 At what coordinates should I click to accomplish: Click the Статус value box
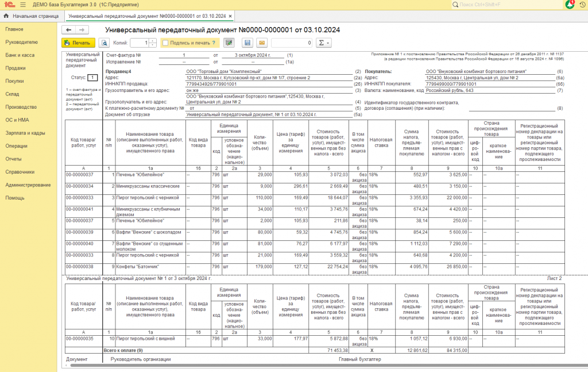coord(92,78)
